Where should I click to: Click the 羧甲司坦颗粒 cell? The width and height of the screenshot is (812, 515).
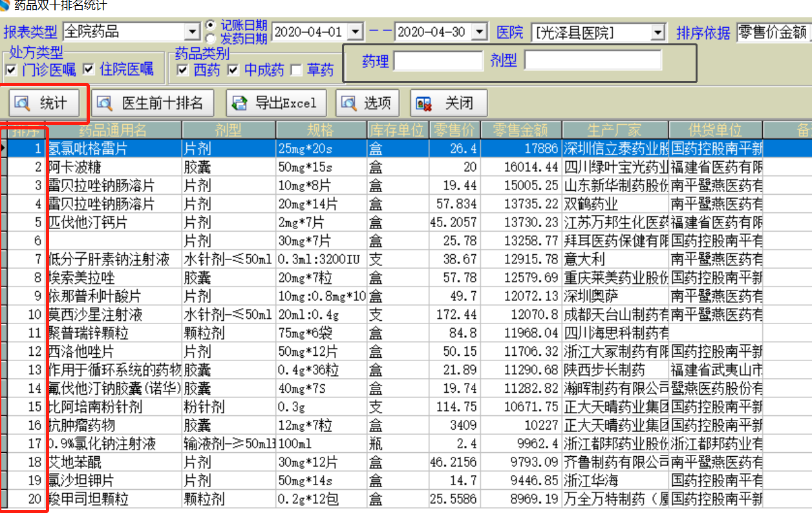(x=114, y=499)
